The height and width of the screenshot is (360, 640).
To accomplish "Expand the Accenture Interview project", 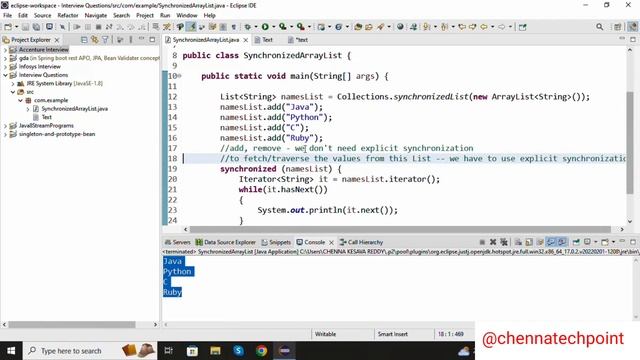I will pyautogui.click(x=5, y=50).
